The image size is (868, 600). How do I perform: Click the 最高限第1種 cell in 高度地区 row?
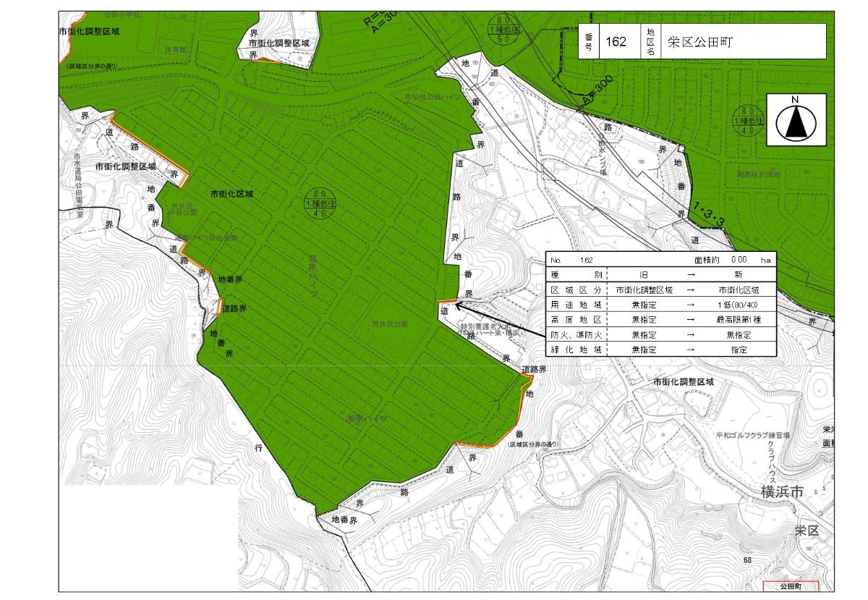pos(738,319)
